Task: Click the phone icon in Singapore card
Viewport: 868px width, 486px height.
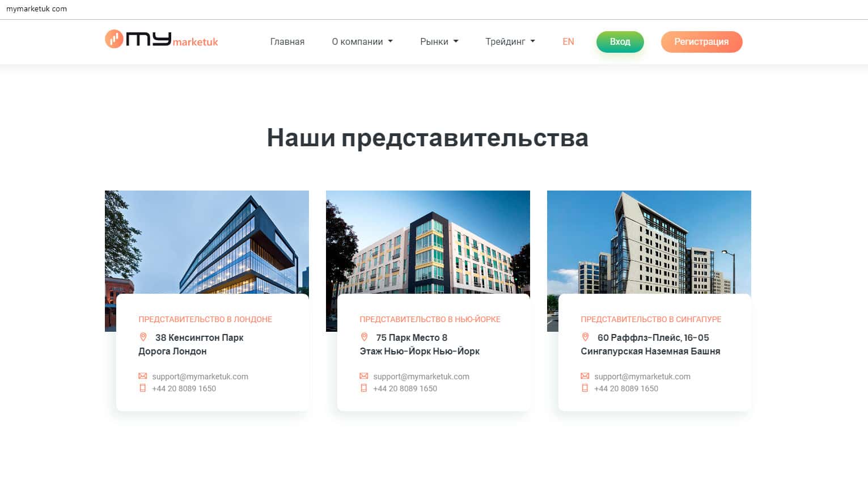Action: click(585, 388)
